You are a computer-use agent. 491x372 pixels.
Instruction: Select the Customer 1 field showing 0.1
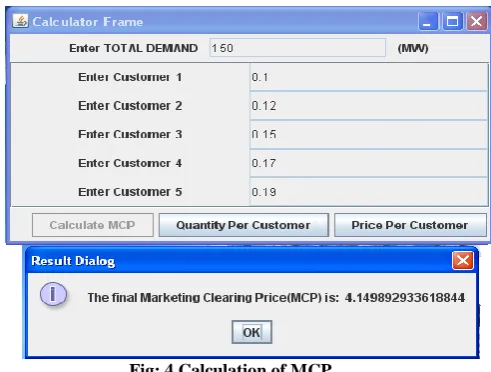coord(369,77)
